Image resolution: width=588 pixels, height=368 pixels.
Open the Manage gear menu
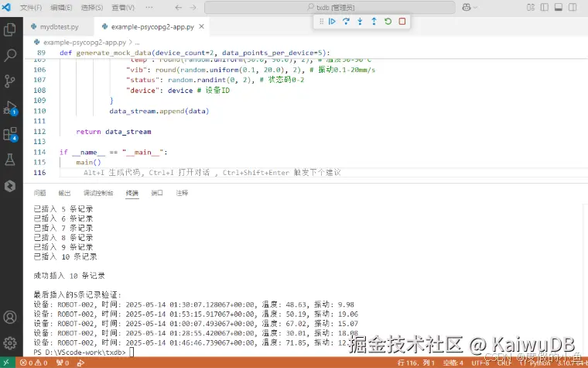[10, 343]
